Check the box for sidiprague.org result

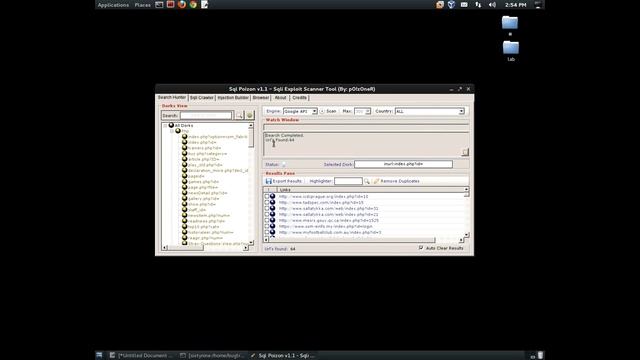point(267,196)
